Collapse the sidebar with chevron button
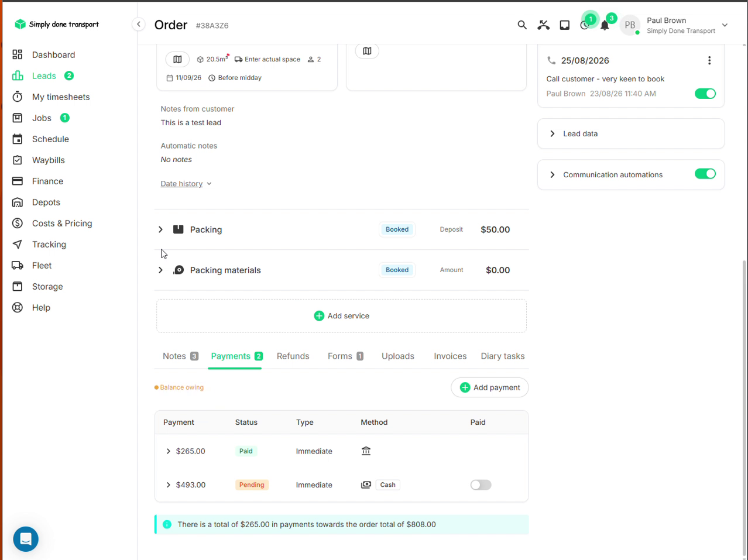748x560 pixels. pos(139,24)
